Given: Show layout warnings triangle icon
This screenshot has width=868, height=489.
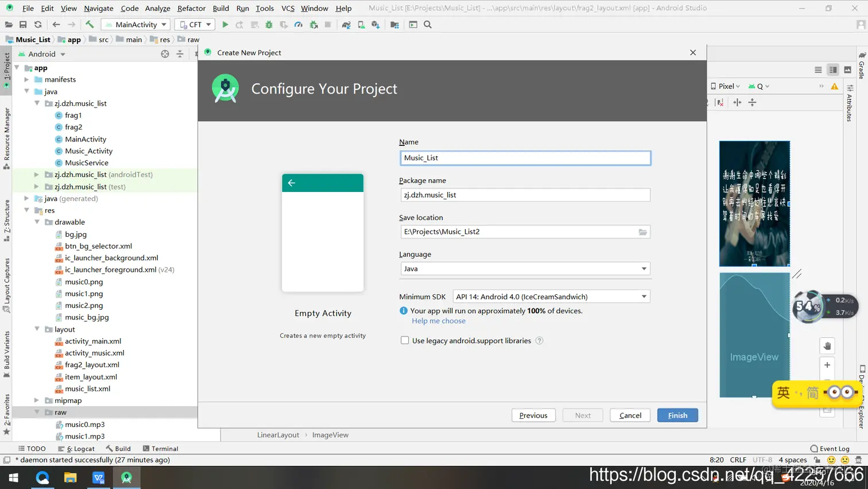Looking at the screenshot, I should point(835,86).
